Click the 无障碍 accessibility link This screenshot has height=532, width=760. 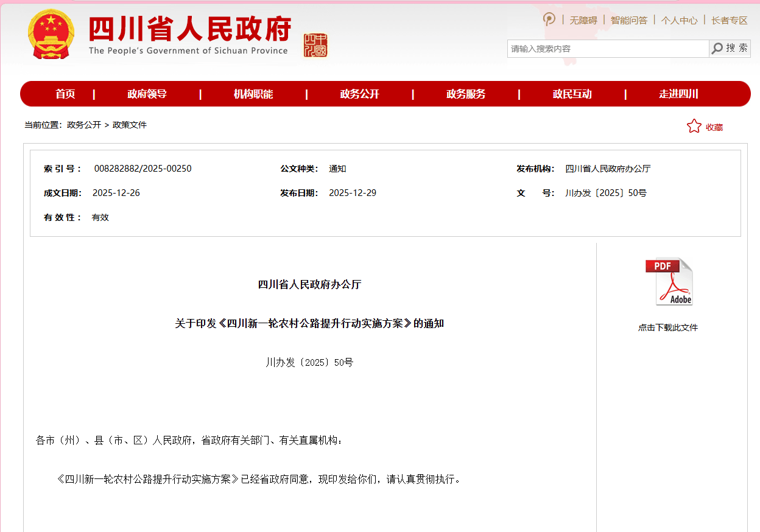click(x=583, y=20)
